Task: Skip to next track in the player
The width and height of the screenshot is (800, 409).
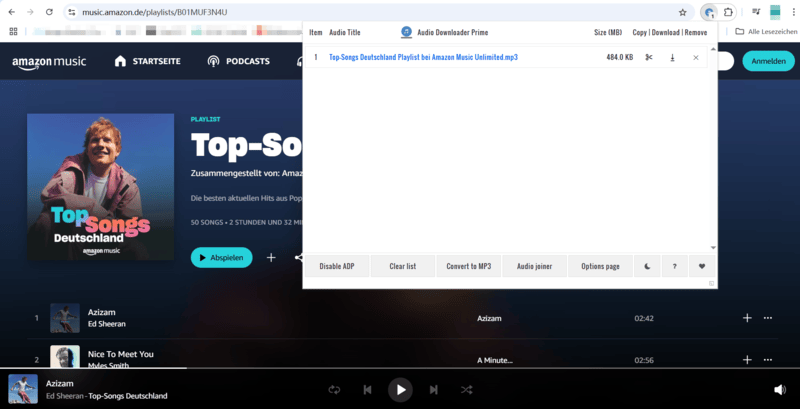Action: pyautogui.click(x=434, y=390)
